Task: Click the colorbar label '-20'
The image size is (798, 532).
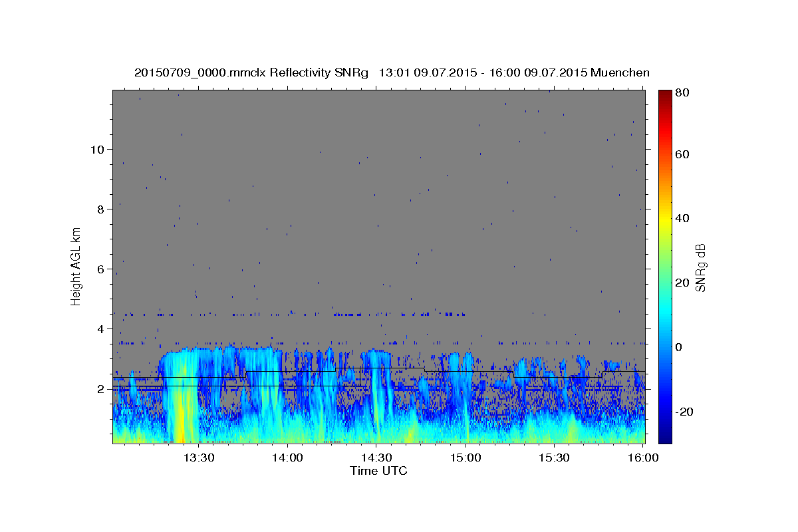Action: (684, 412)
